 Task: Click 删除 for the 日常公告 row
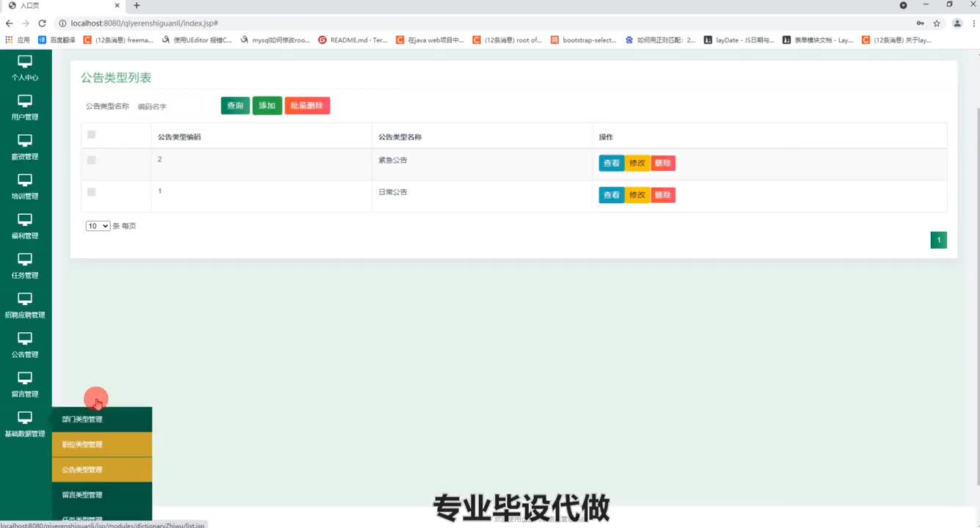(663, 195)
